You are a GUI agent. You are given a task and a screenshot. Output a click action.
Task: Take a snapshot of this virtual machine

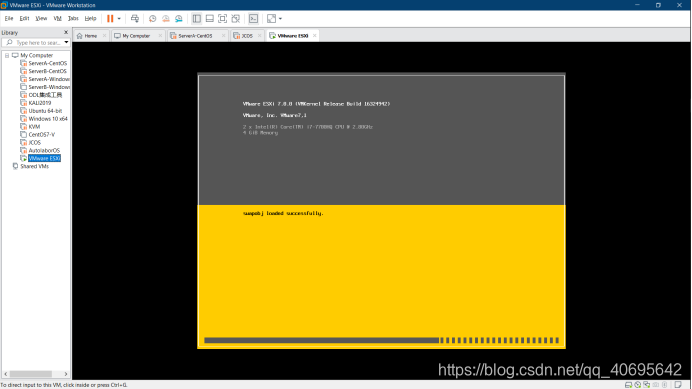[x=152, y=19]
